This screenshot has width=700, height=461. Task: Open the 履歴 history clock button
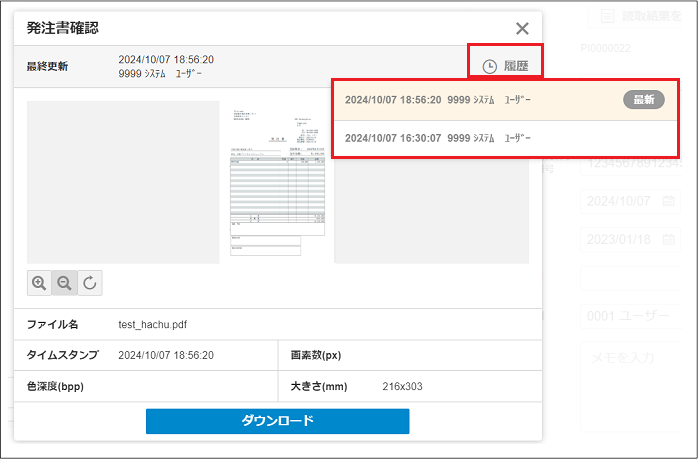coord(505,66)
